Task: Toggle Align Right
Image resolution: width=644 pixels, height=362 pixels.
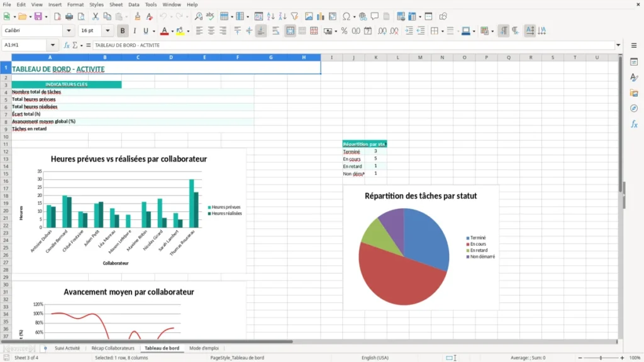Action: pyautogui.click(x=223, y=31)
